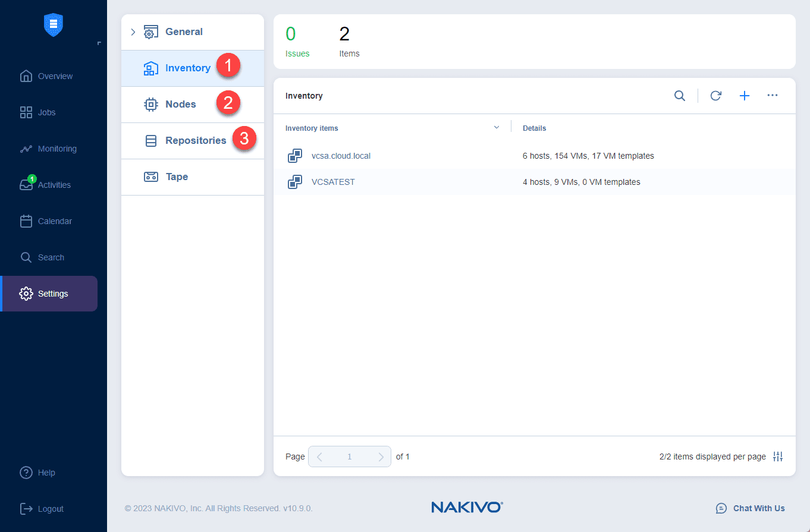This screenshot has width=810, height=532.
Task: Click the Logout arrow icon
Action: (26, 509)
